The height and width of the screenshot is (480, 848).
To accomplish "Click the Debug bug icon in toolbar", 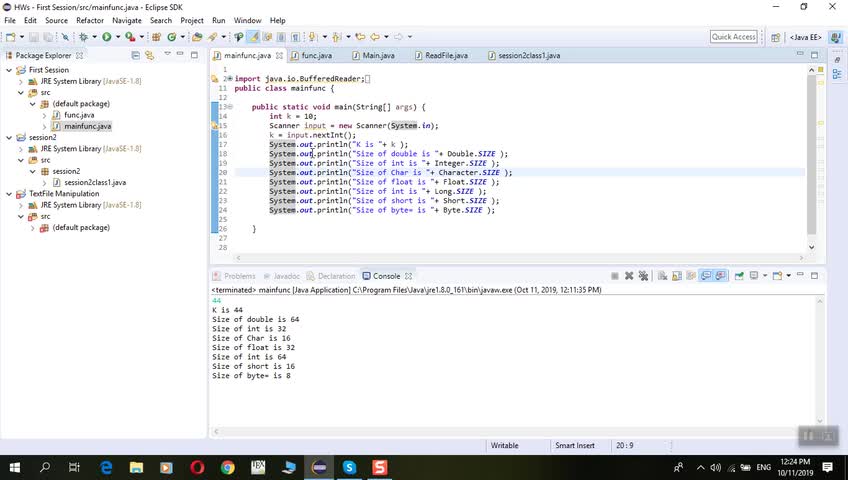I will click(x=82, y=37).
